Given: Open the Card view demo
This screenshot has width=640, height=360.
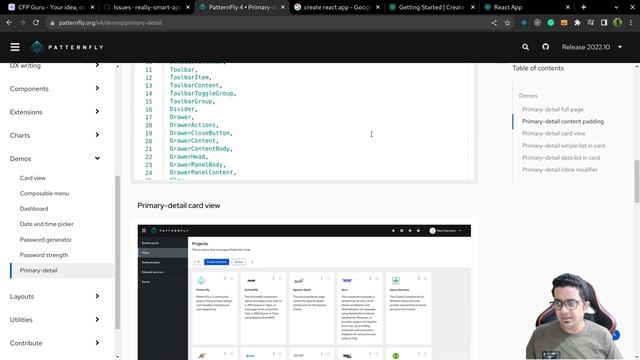Looking at the screenshot, I should pyautogui.click(x=33, y=178).
